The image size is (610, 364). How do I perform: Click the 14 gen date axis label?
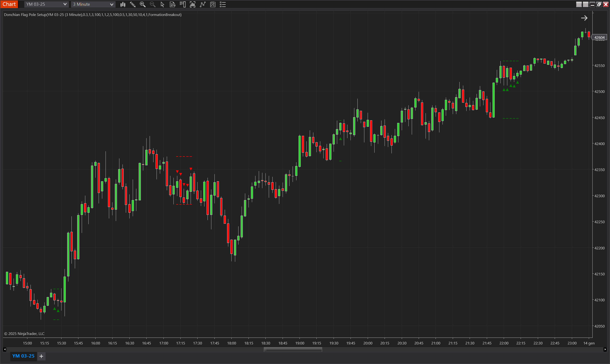click(x=589, y=343)
